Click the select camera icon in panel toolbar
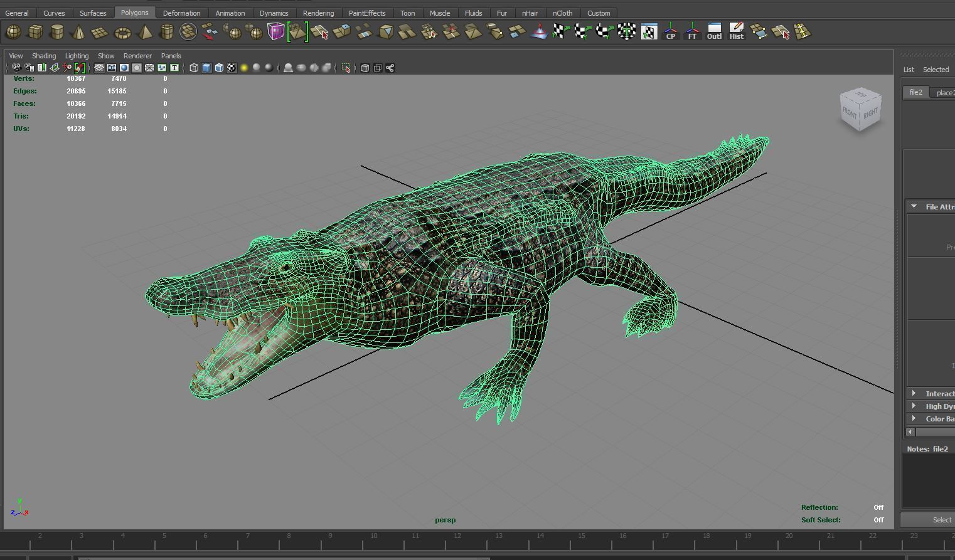955x560 pixels. click(16, 68)
